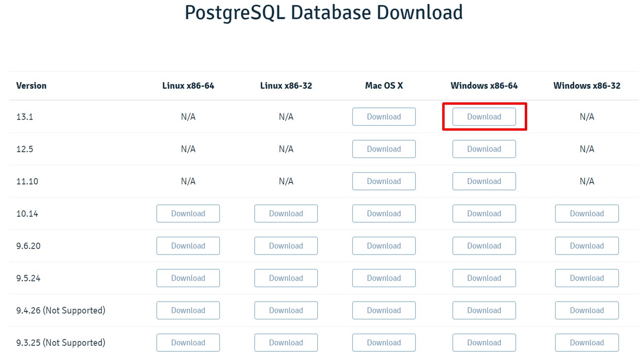Download version 12.5 for Mac OS X
Viewport: 641px width, 364px height.
384,149
